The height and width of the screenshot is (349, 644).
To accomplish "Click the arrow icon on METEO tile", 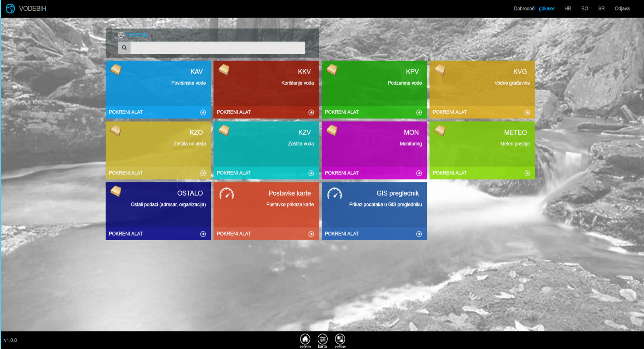I will pyautogui.click(x=527, y=173).
